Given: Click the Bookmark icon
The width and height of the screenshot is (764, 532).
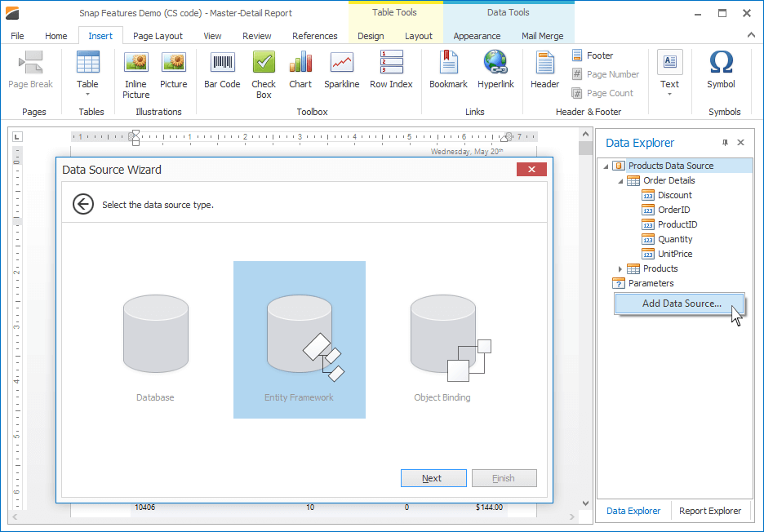Looking at the screenshot, I should (448, 69).
